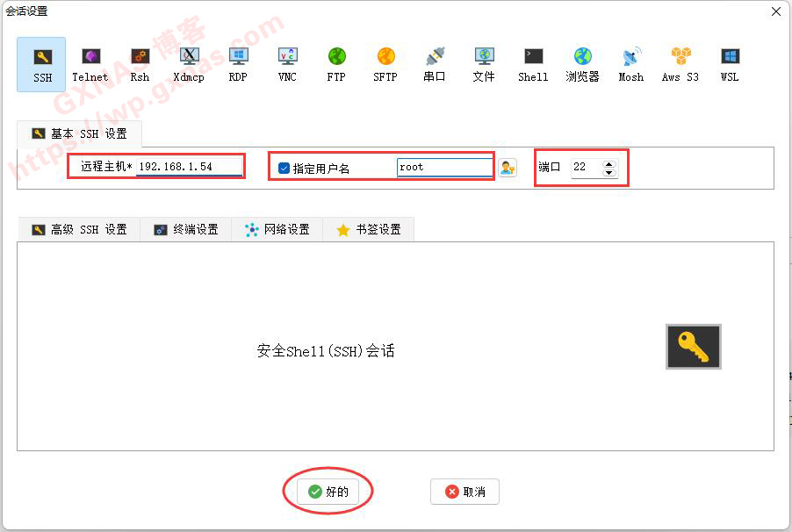Viewport: 792px width, 532px height.
Task: Increase the port number with up arrow
Action: tap(609, 163)
